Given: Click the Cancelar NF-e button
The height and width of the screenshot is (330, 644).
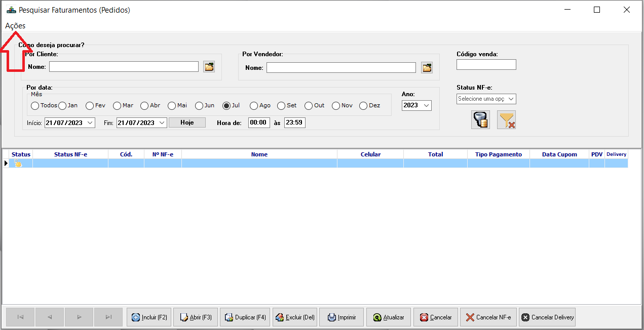Looking at the screenshot, I should 488,317.
